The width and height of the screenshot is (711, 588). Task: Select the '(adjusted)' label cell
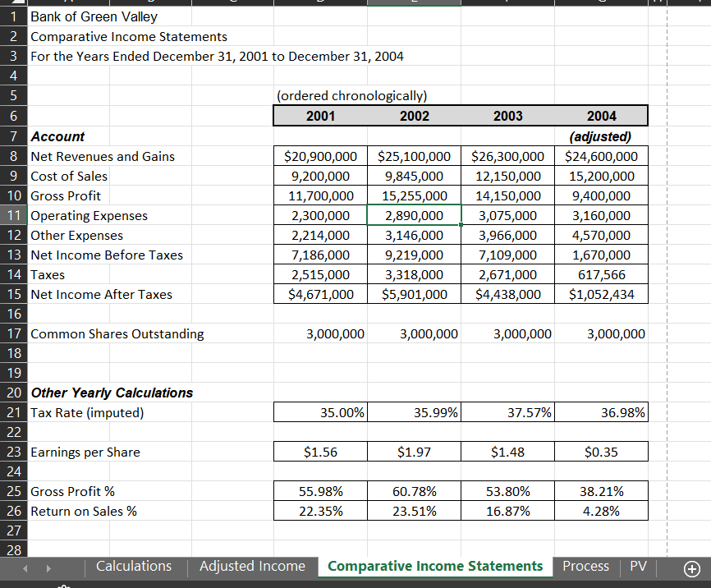[601, 136]
